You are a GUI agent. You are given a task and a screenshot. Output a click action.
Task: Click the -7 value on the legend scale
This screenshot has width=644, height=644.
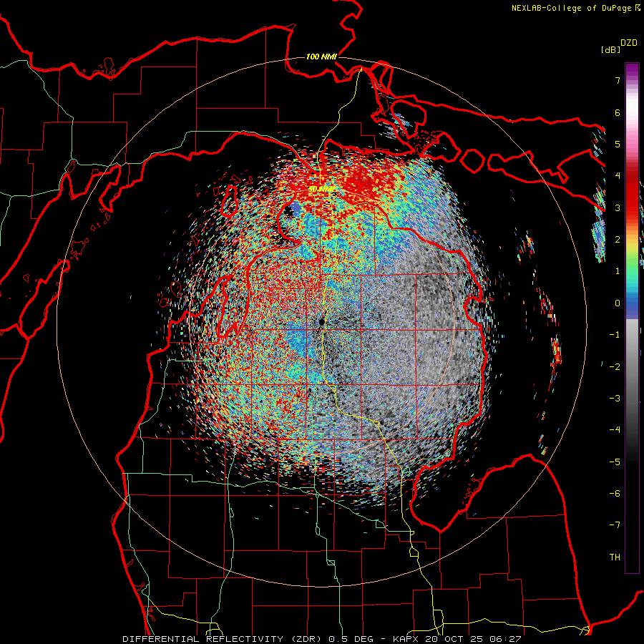click(615, 525)
